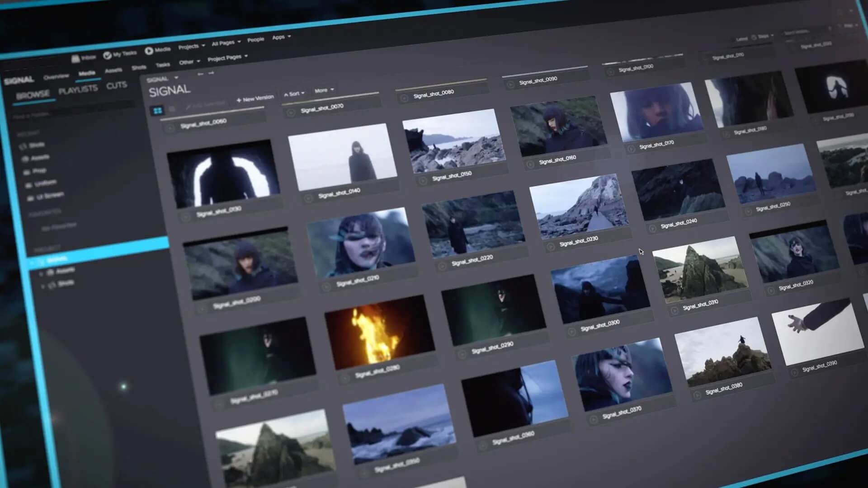This screenshot has width=868, height=488.
Task: Open the face close-up thumbnail Signal_shot_0370
Action: click(622, 375)
